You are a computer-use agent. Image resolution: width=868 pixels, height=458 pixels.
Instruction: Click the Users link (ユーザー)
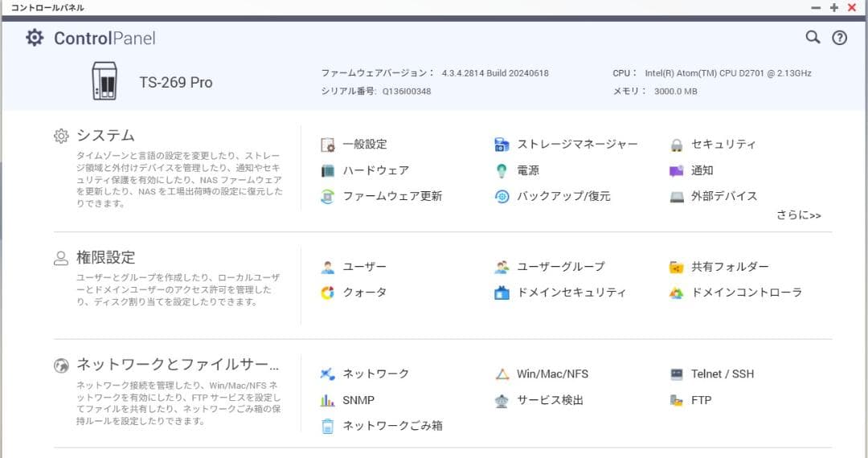pyautogui.click(x=364, y=267)
